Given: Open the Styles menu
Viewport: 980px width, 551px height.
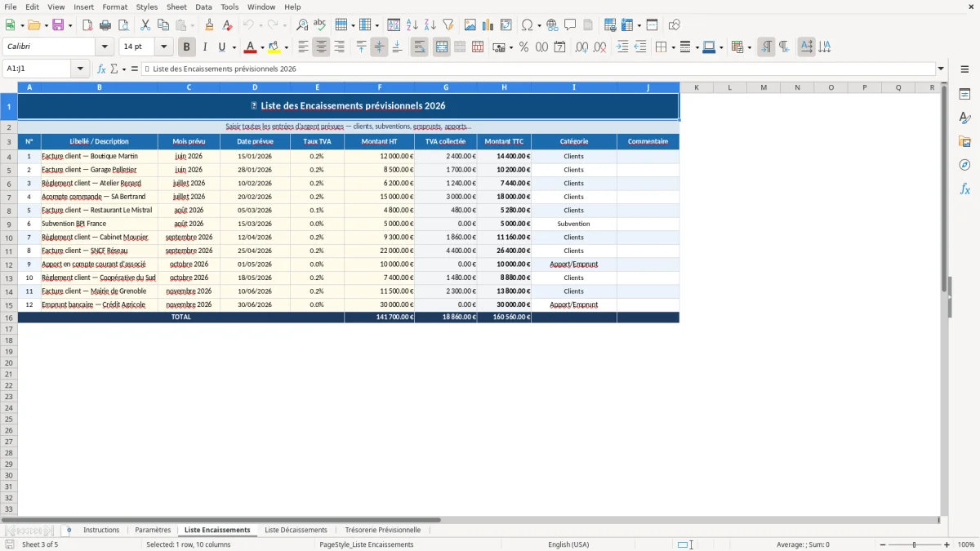Looking at the screenshot, I should (147, 7).
